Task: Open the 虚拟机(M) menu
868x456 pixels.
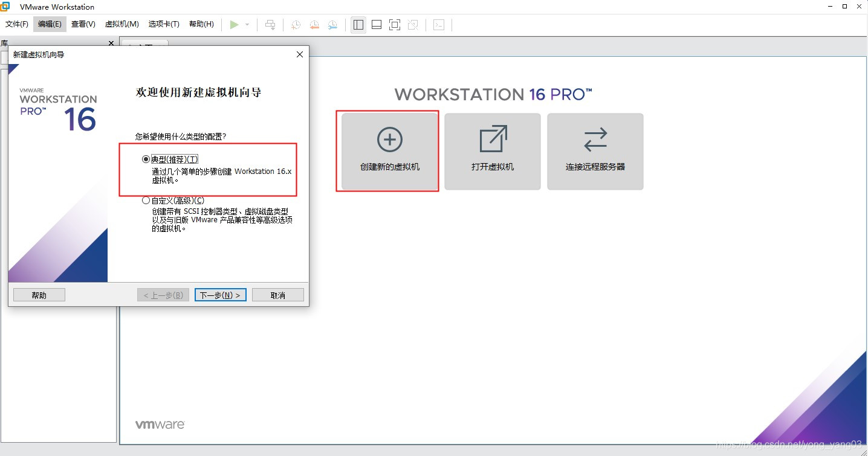Action: coord(122,24)
